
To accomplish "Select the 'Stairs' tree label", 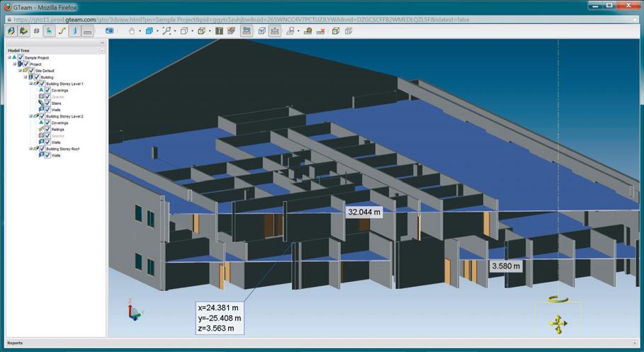I will [56, 103].
